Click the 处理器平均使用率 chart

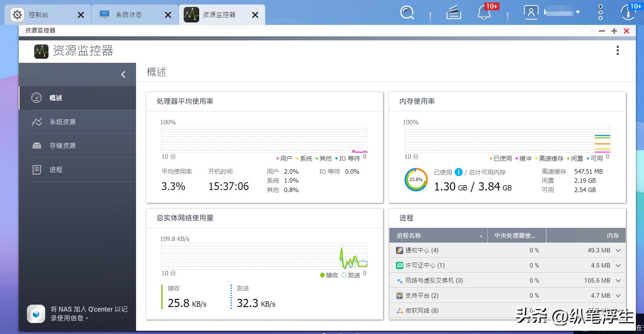[x=264, y=139]
